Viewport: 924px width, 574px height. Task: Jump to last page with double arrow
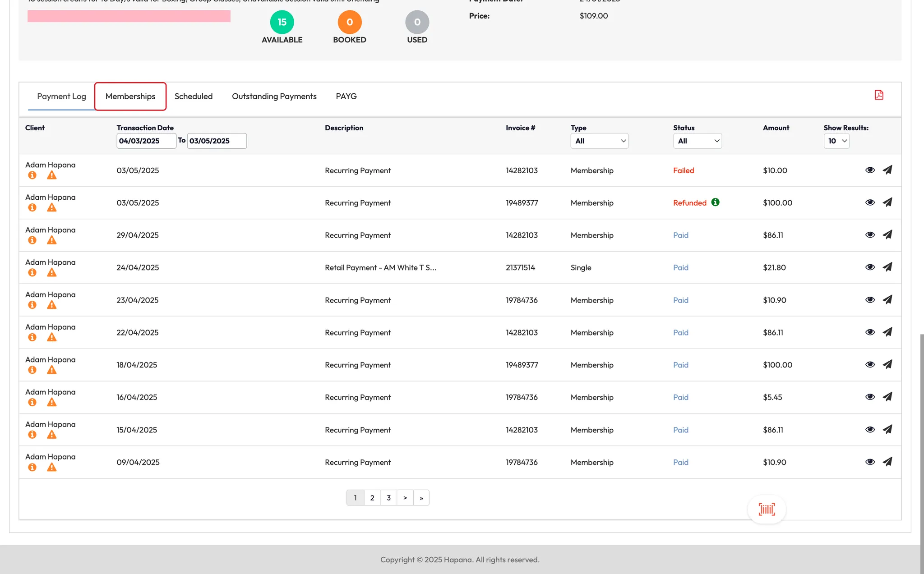[421, 498]
